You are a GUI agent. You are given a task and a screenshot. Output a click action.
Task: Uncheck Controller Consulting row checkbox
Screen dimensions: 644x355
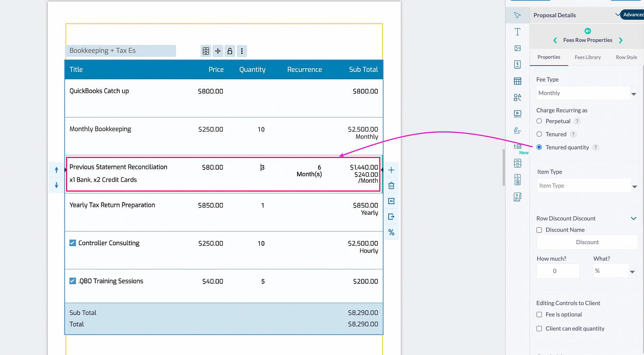pos(73,243)
